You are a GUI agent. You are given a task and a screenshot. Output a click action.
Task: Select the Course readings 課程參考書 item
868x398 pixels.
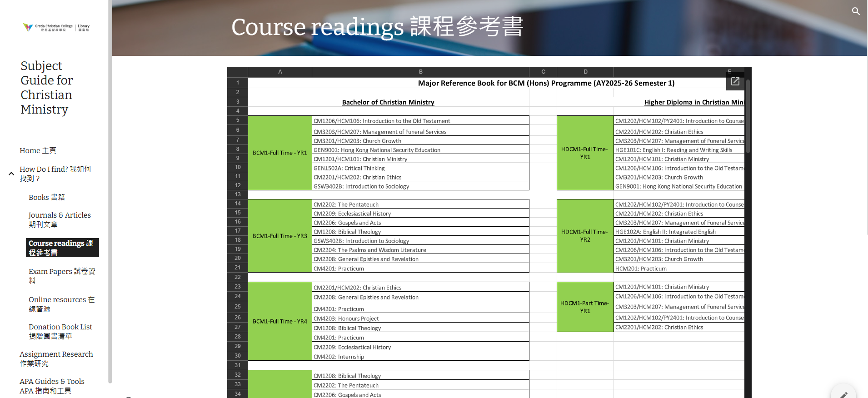coord(62,248)
